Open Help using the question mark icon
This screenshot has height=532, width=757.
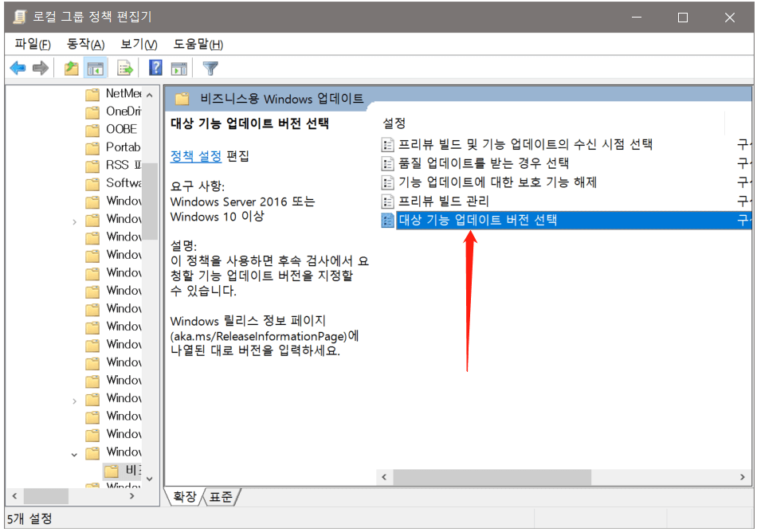coord(156,68)
